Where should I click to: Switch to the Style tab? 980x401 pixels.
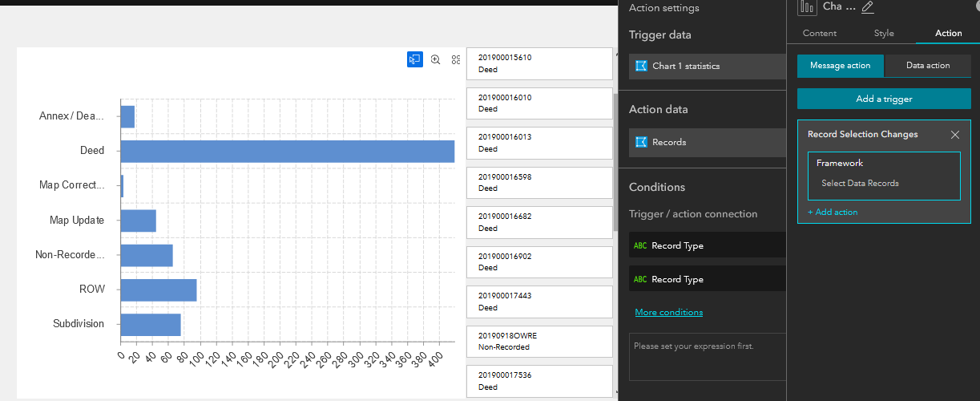pos(884,33)
